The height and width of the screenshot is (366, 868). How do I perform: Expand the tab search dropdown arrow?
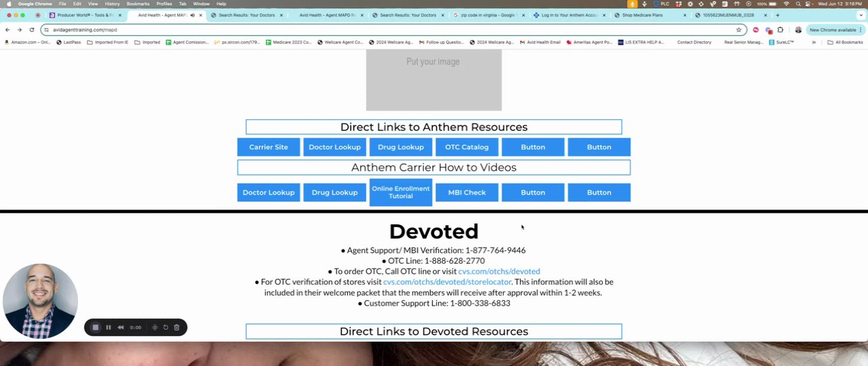coord(860,15)
